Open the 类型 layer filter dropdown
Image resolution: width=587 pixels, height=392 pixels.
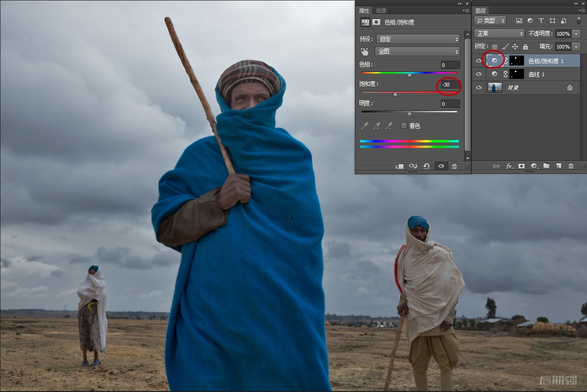click(x=490, y=21)
